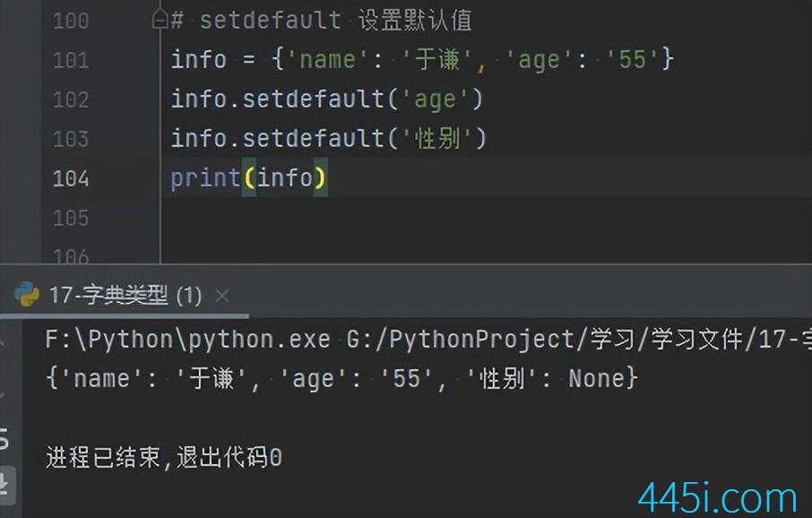Image resolution: width=812 pixels, height=518 pixels.
Task: Click the printed dictionary output line
Action: (x=341, y=378)
